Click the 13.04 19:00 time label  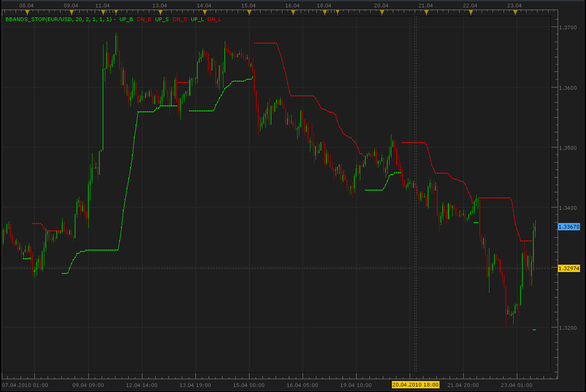195,385
